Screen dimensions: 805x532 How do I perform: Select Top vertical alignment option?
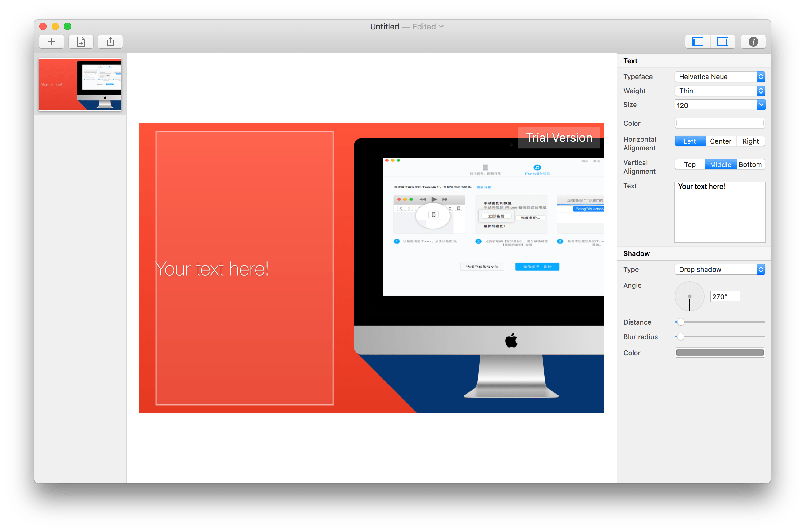[x=689, y=164]
